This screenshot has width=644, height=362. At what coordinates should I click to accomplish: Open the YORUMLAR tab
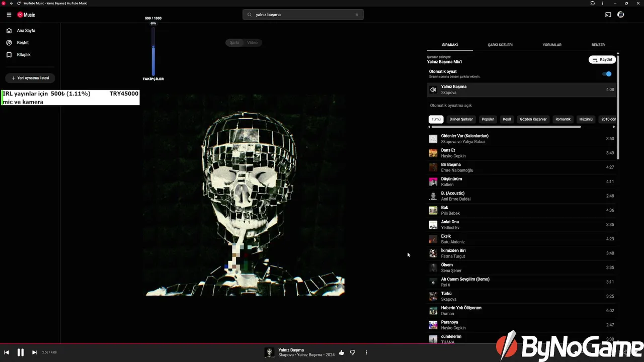[552, 45]
